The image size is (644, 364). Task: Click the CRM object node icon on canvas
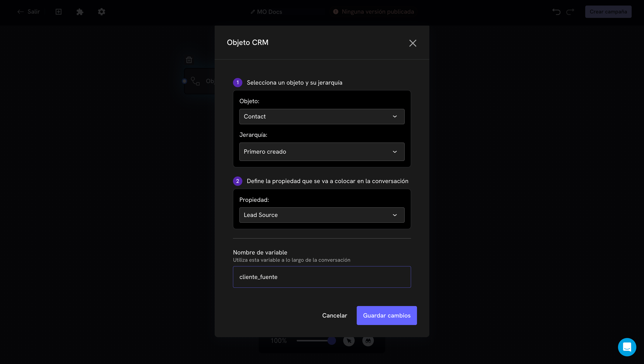pos(195,81)
